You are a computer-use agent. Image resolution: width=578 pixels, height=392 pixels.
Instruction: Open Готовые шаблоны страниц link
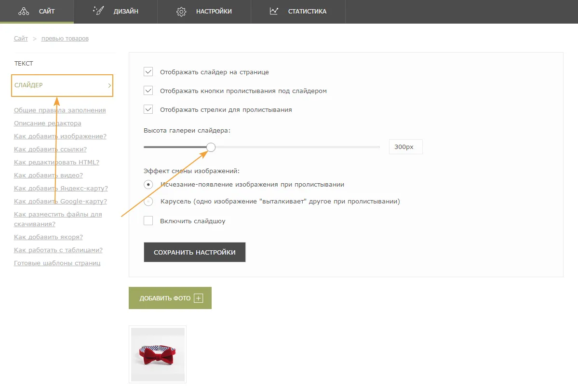pos(57,263)
